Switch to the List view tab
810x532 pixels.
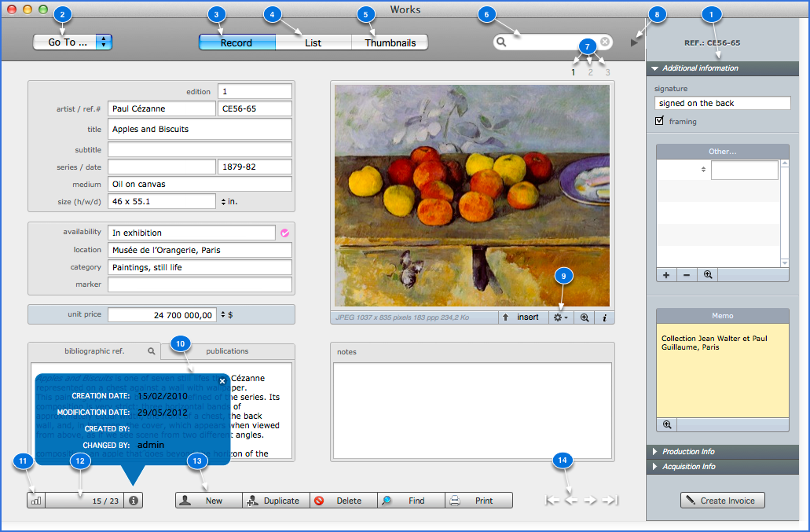[313, 42]
